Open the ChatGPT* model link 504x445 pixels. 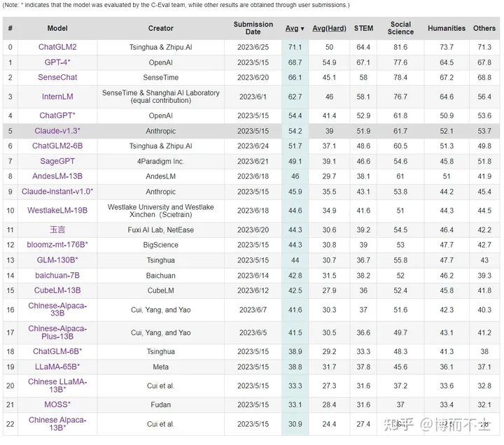point(57,115)
